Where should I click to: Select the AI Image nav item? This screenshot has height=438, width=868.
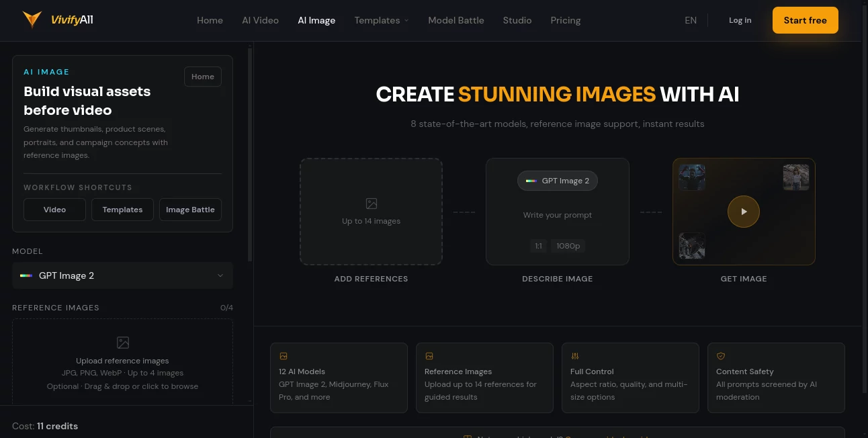(316, 20)
